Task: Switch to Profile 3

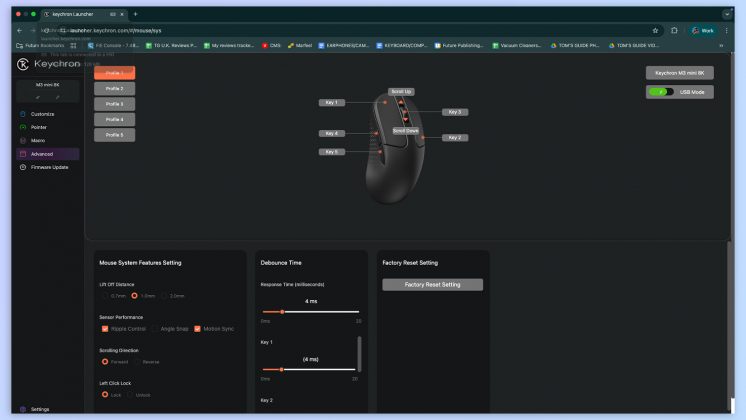Action: click(x=114, y=104)
